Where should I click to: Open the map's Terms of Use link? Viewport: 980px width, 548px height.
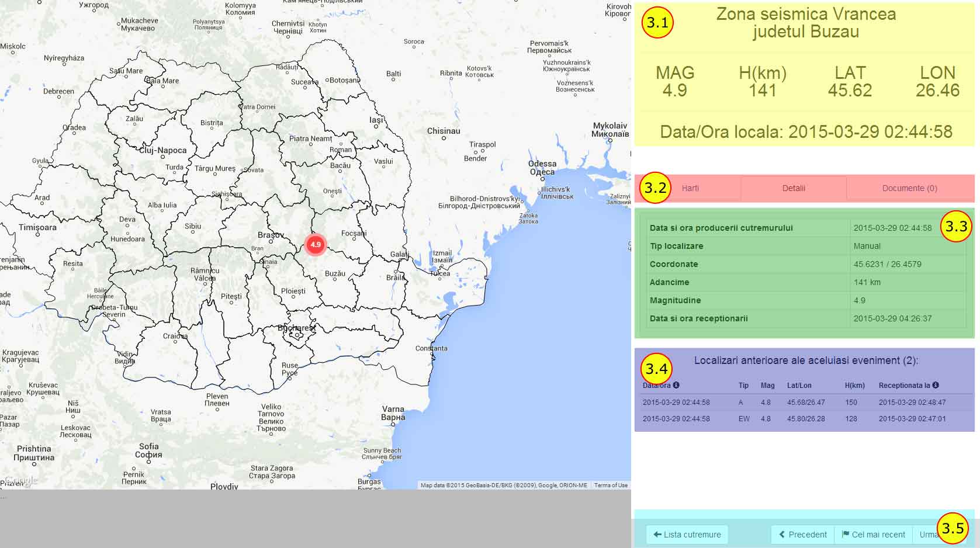click(x=611, y=485)
